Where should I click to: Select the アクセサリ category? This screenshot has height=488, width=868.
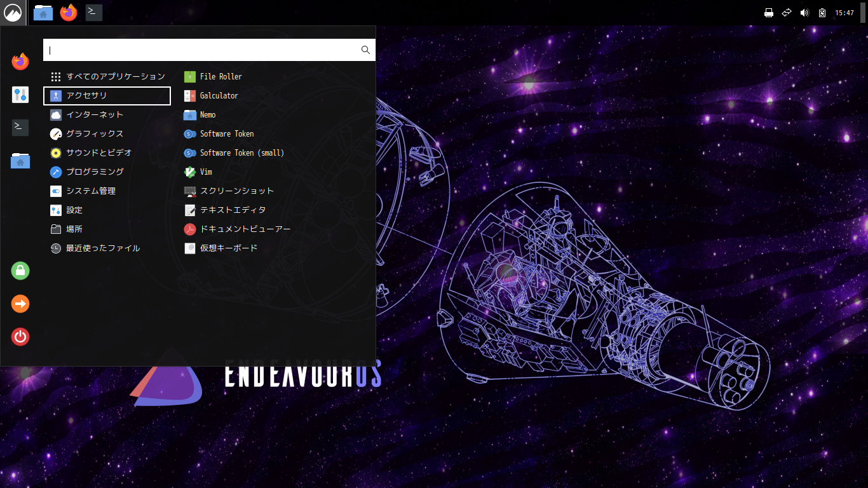tap(107, 95)
